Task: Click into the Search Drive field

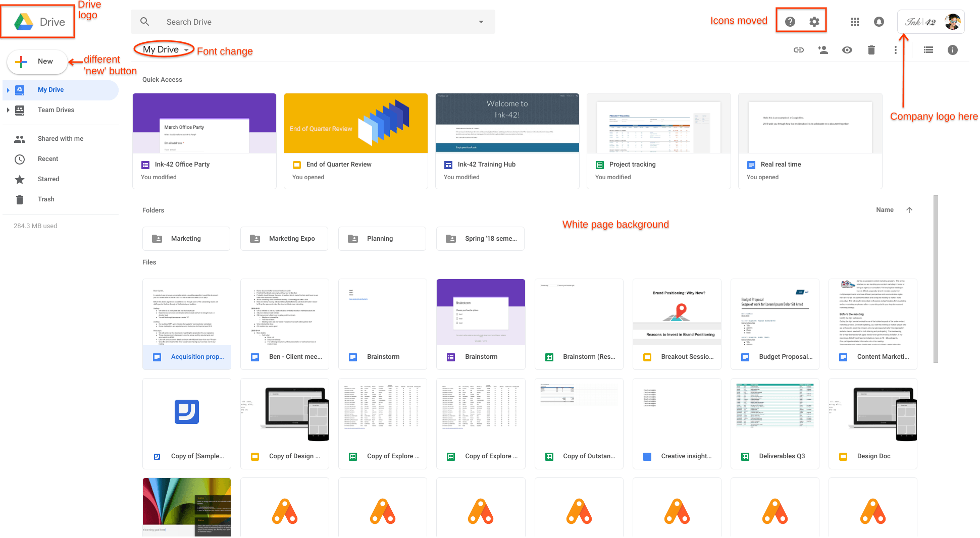Action: pyautogui.click(x=313, y=22)
